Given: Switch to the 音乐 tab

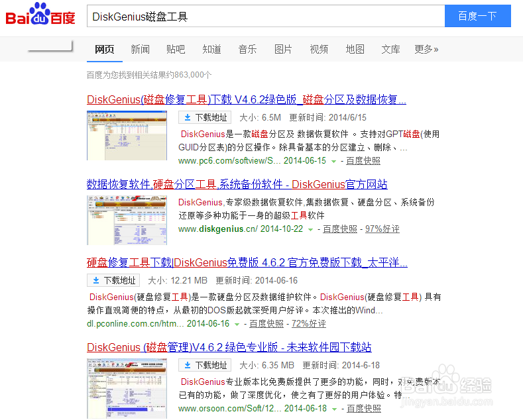Looking at the screenshot, I should tap(247, 49).
